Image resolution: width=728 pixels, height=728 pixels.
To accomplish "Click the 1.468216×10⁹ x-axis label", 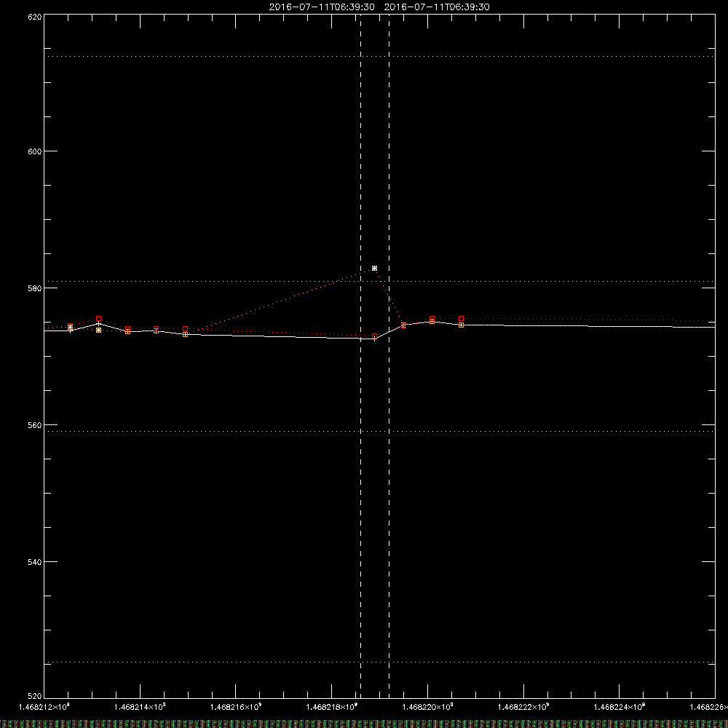I will 236,707.
